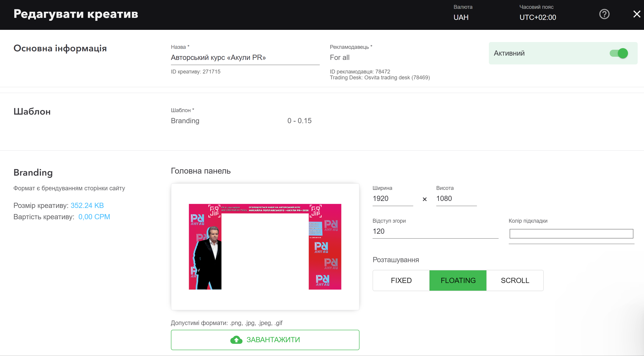This screenshot has height=356, width=644.
Task: Select FLOATING placement option
Action: point(458,280)
